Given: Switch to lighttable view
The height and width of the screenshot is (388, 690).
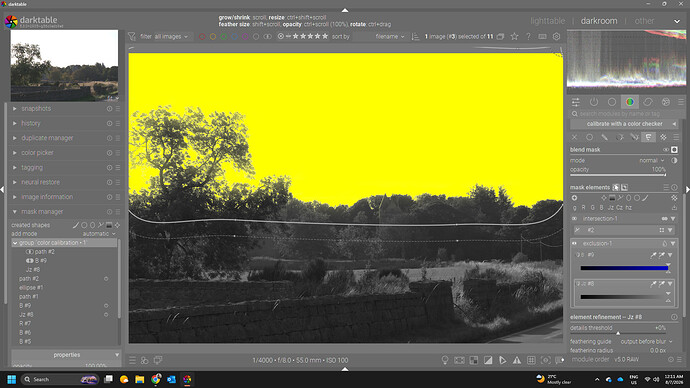Looking at the screenshot, I should 547,21.
